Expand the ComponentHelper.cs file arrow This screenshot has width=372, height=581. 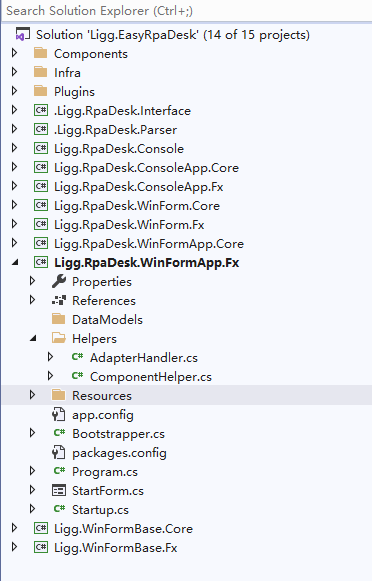coord(51,376)
